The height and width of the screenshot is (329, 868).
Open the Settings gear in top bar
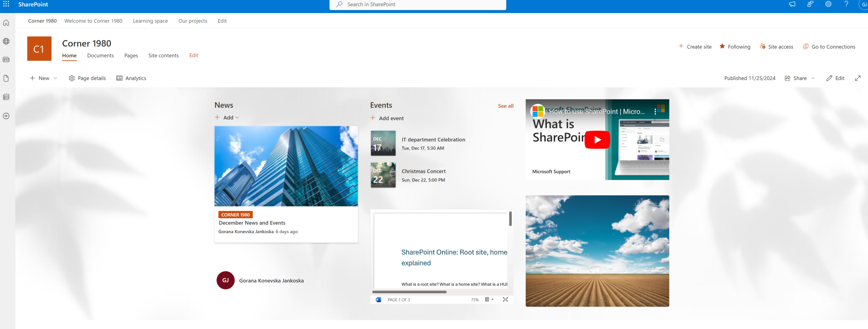click(x=828, y=4)
